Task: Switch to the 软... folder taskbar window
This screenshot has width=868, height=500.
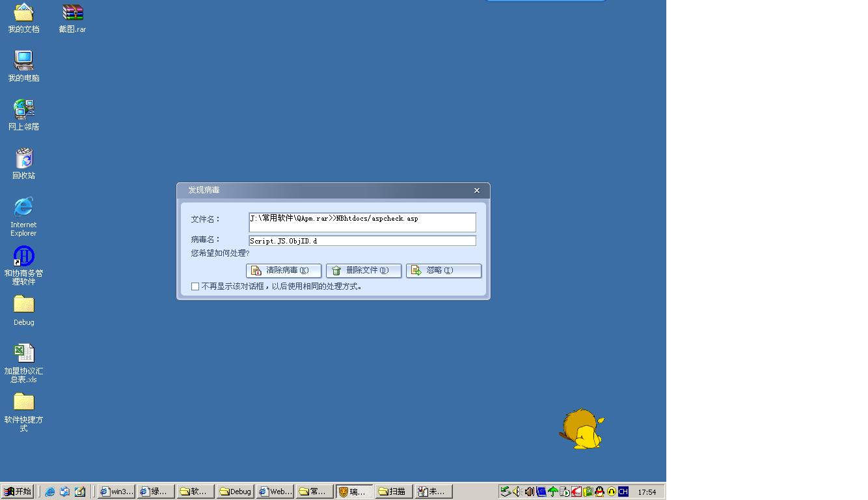Action: 196,492
